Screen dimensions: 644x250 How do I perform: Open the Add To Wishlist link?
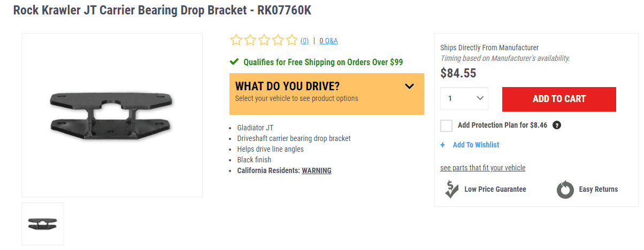[x=476, y=145]
